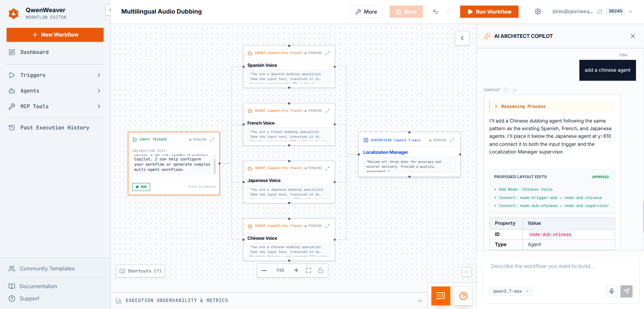
Task: Collapse the copilot panel chevron on canvas
Action: point(462,38)
